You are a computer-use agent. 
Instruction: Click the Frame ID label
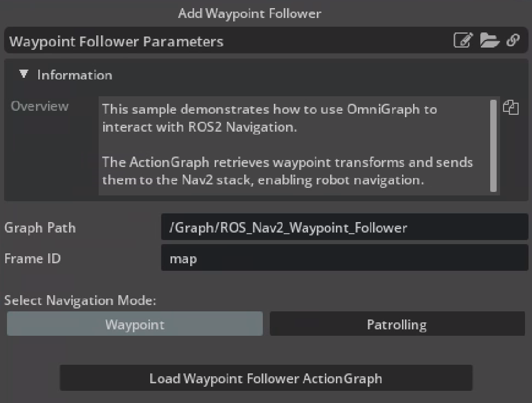click(32, 259)
